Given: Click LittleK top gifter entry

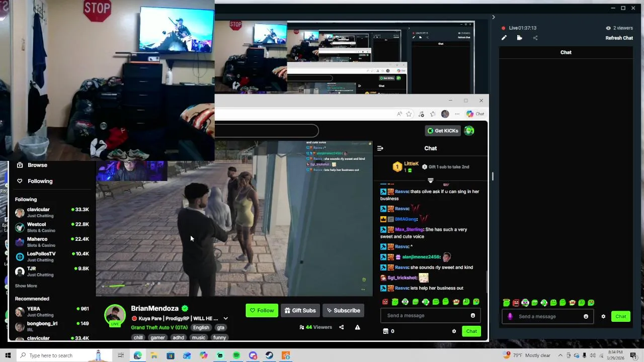Looking at the screenshot, I should point(406,167).
